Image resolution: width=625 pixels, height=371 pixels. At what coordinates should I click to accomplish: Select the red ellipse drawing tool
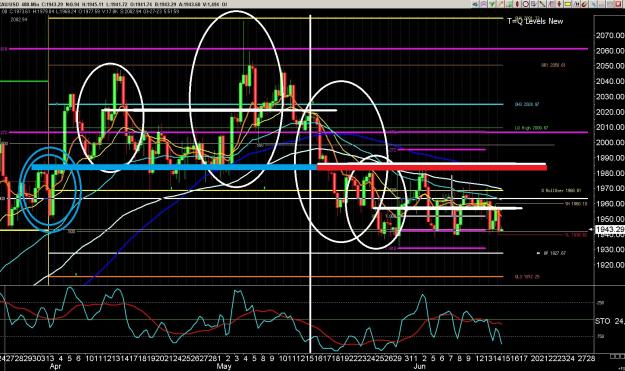(x=517, y=4)
